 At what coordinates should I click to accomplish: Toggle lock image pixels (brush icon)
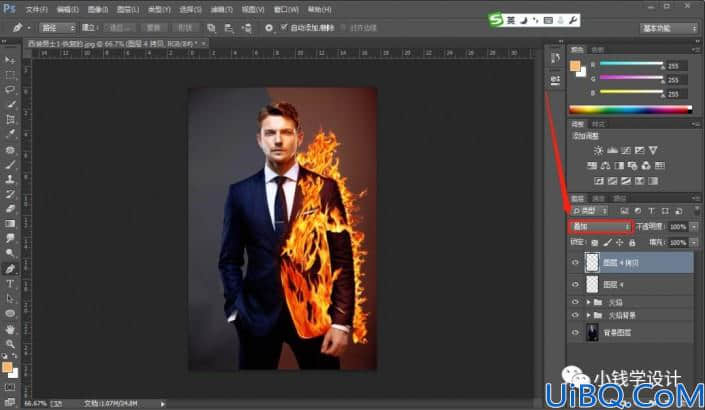pos(607,243)
